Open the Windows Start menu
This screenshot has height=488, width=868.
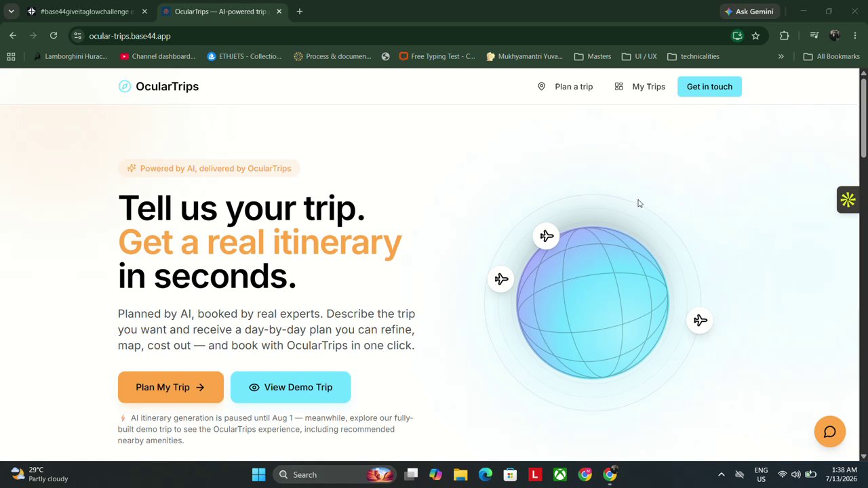(259, 474)
